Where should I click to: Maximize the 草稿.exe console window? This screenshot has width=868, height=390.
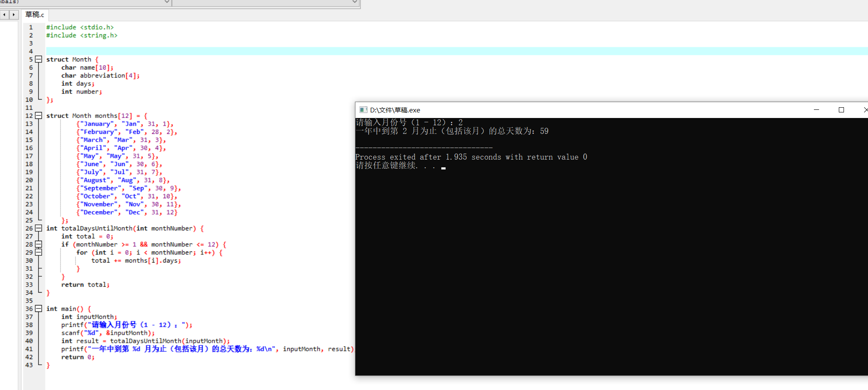841,110
